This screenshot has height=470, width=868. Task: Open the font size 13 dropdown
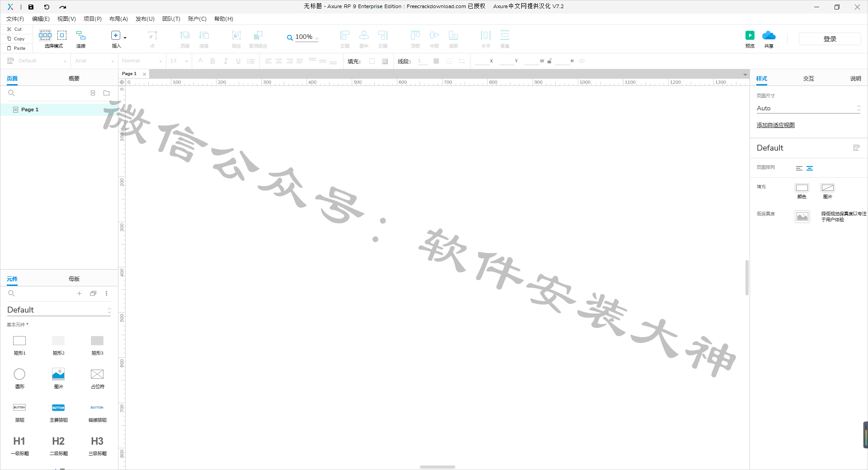(179, 61)
